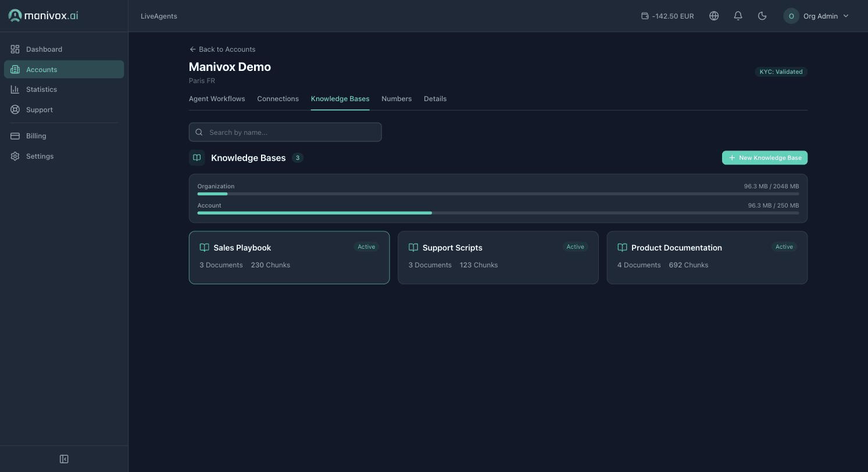
Task: Click the 96.3 MB / 2048 MB value
Action: click(771, 187)
